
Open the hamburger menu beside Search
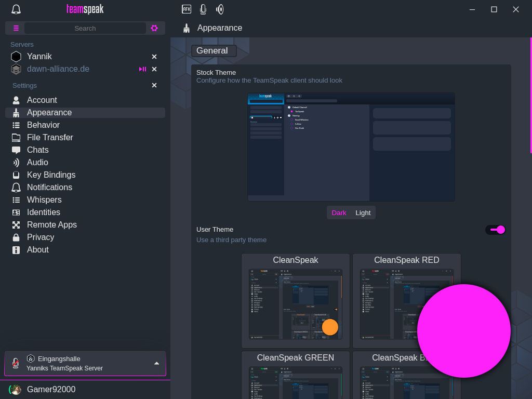[x=16, y=28]
